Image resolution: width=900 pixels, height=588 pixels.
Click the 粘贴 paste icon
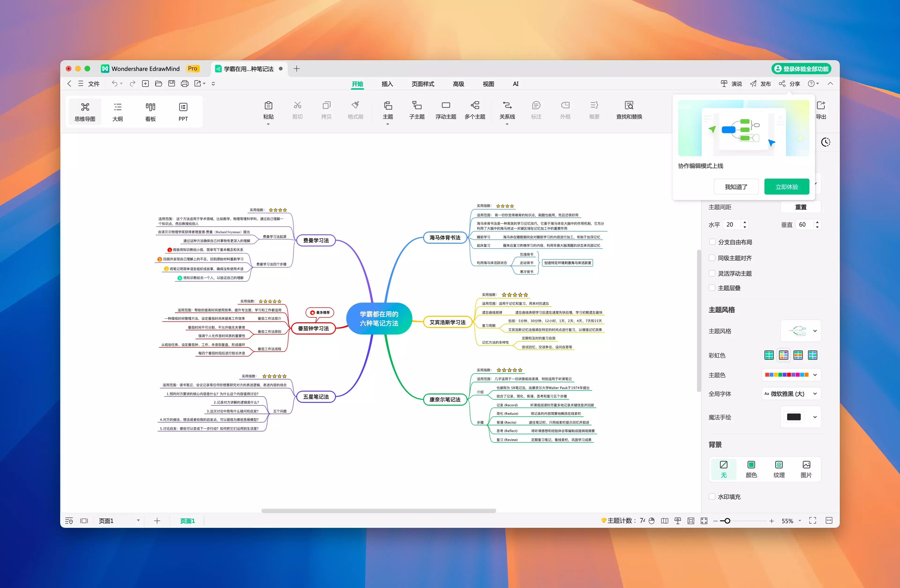269,105
